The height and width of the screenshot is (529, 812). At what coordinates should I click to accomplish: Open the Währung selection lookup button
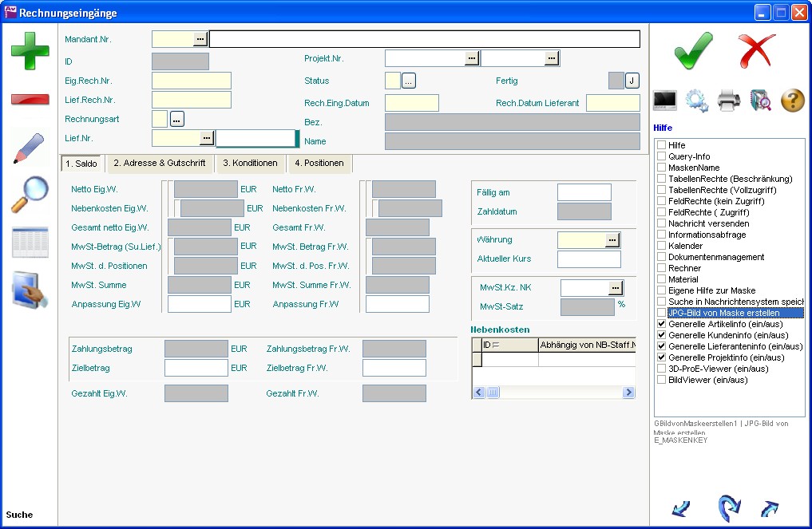(612, 240)
